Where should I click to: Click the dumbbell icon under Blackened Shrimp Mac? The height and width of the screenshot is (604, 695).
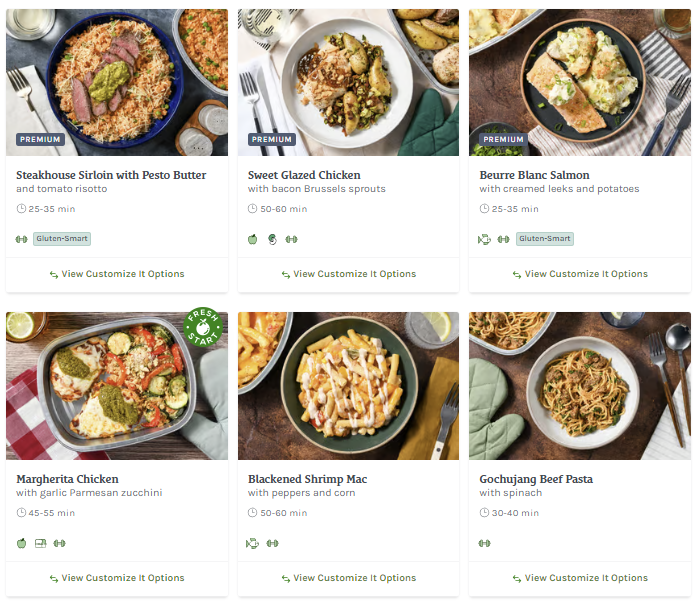point(272,543)
